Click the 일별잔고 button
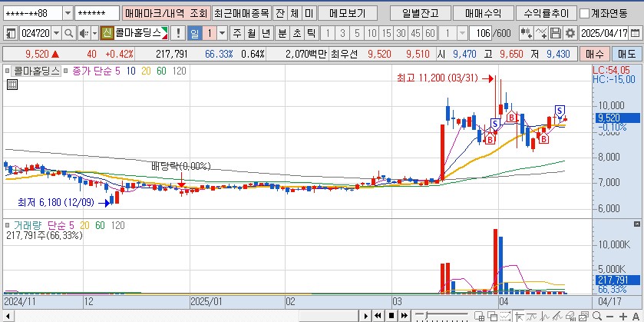The width and height of the screenshot is (644, 322). click(x=420, y=14)
